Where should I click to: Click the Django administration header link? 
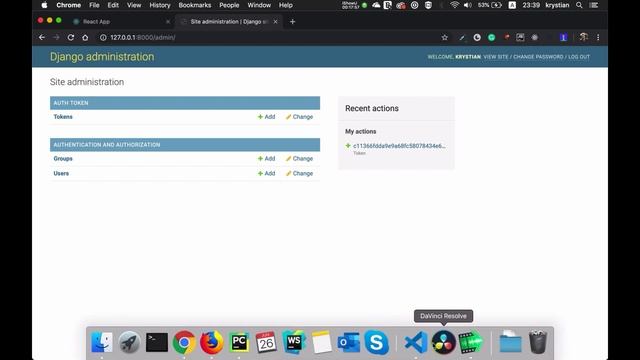pos(102,57)
